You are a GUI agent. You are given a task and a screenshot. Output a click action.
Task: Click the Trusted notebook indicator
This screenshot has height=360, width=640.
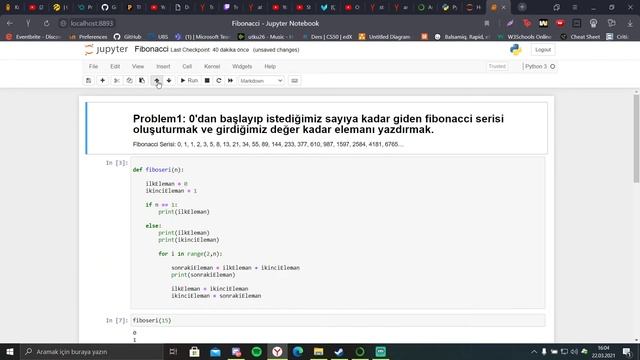pyautogui.click(x=497, y=66)
